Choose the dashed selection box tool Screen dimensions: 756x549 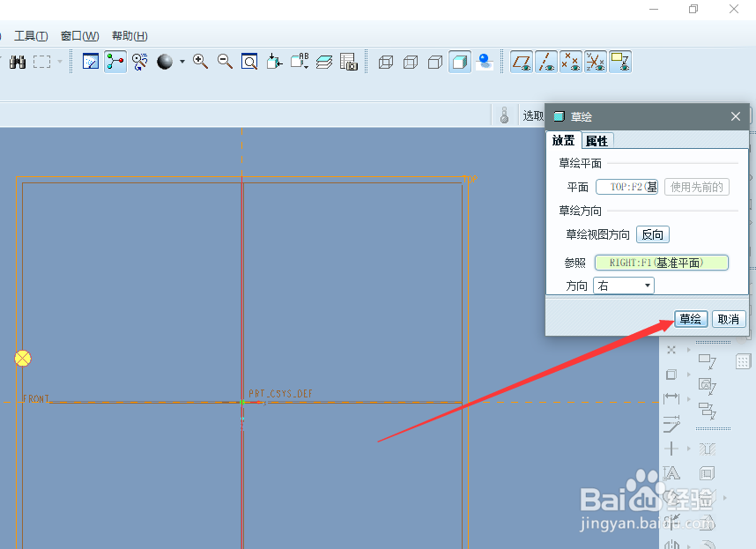point(42,62)
